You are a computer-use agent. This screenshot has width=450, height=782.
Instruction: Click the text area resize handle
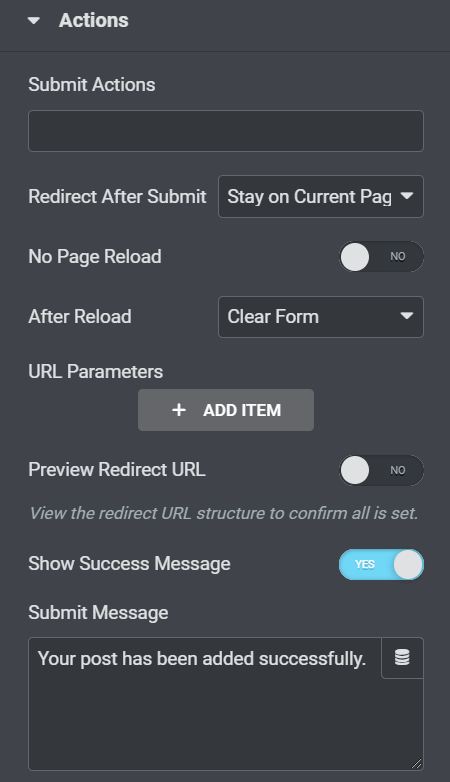pos(417,764)
